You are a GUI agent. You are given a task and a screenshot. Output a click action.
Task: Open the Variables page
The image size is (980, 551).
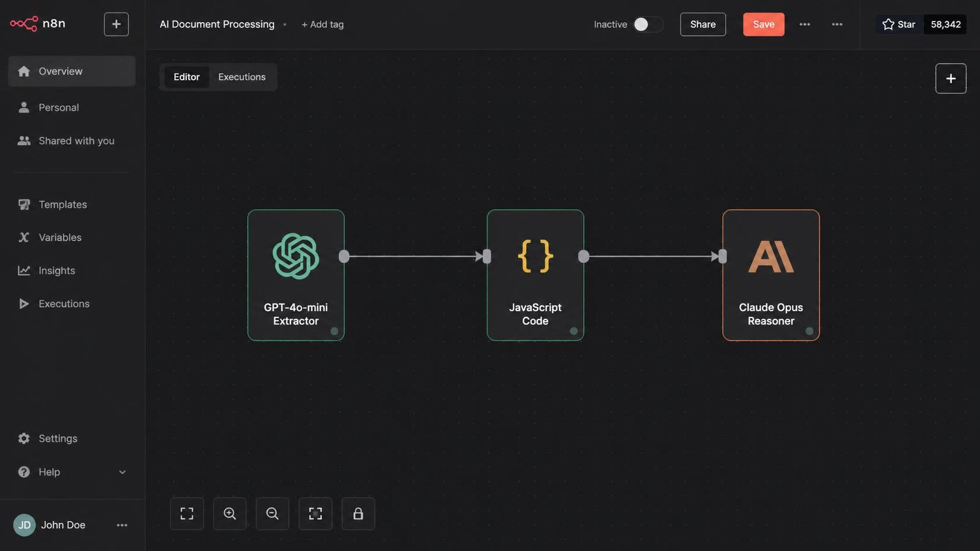click(x=60, y=237)
